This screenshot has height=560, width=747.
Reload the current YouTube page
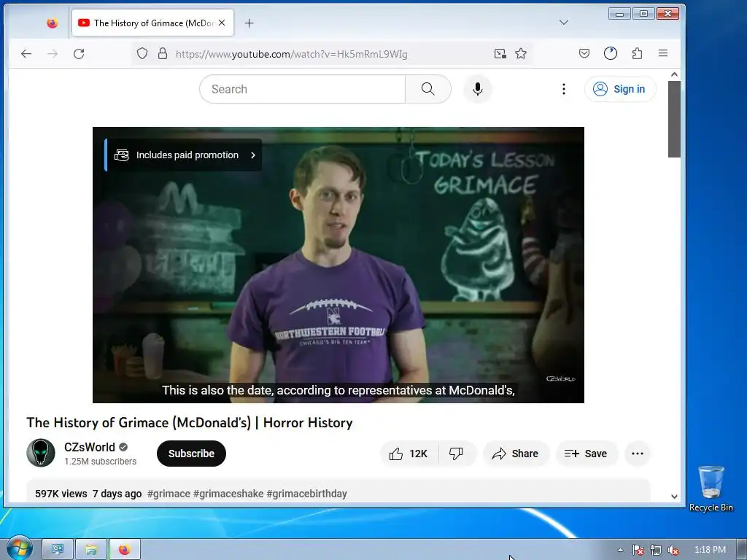click(79, 54)
